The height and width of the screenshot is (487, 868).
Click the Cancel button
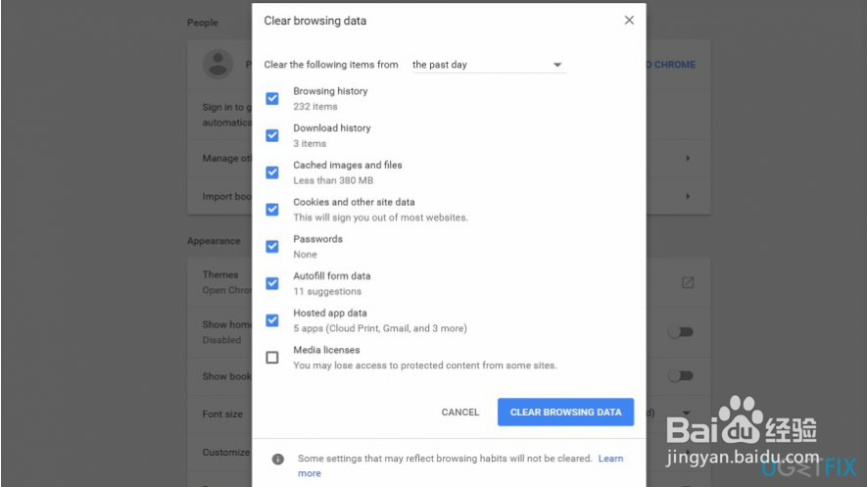(x=460, y=413)
